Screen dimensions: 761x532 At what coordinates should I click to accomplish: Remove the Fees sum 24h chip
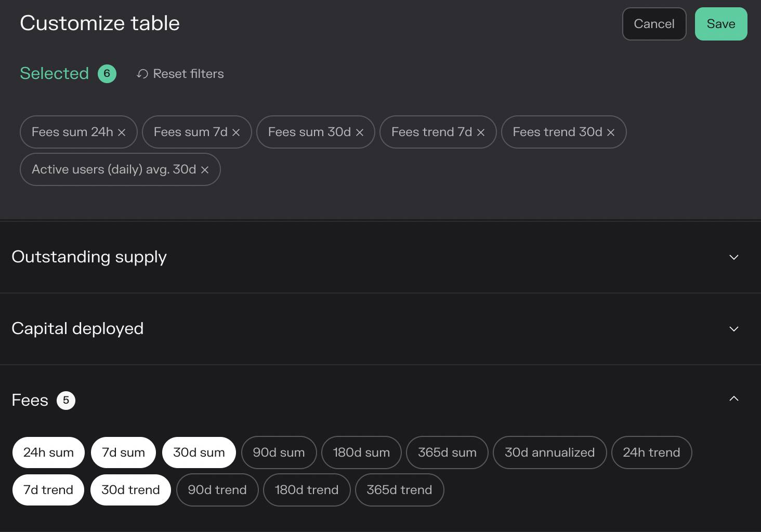click(122, 132)
